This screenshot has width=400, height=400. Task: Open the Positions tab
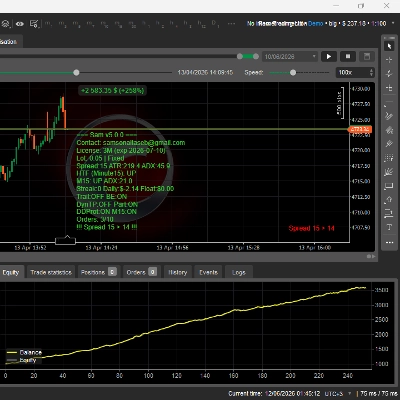98,272
